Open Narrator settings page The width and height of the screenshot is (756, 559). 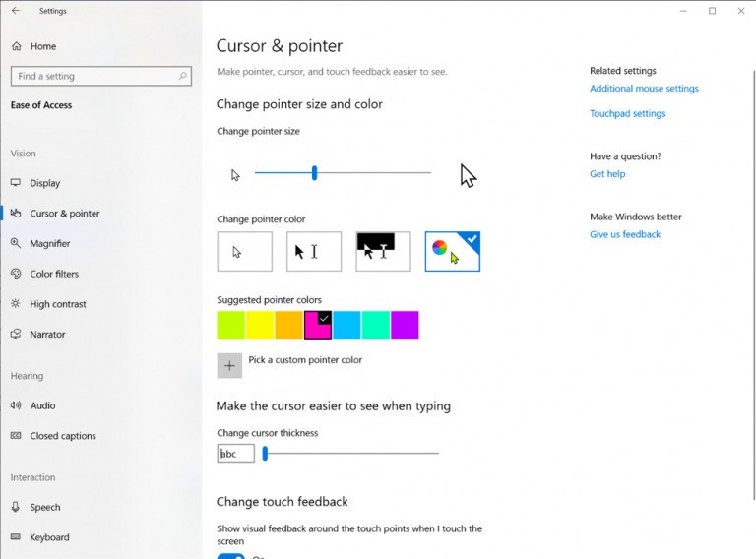(47, 335)
